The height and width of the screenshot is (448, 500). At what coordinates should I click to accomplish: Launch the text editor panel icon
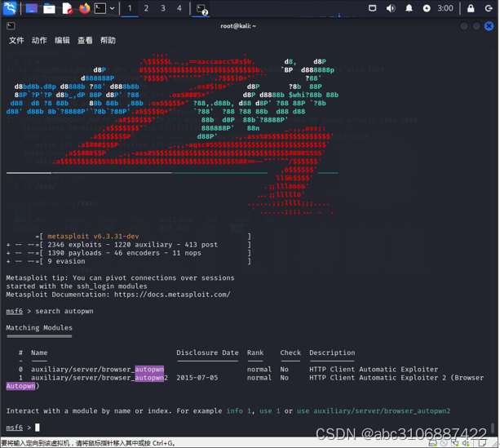(67, 8)
